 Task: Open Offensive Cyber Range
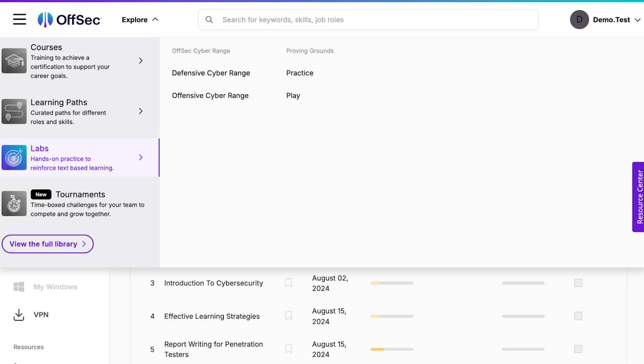point(210,96)
